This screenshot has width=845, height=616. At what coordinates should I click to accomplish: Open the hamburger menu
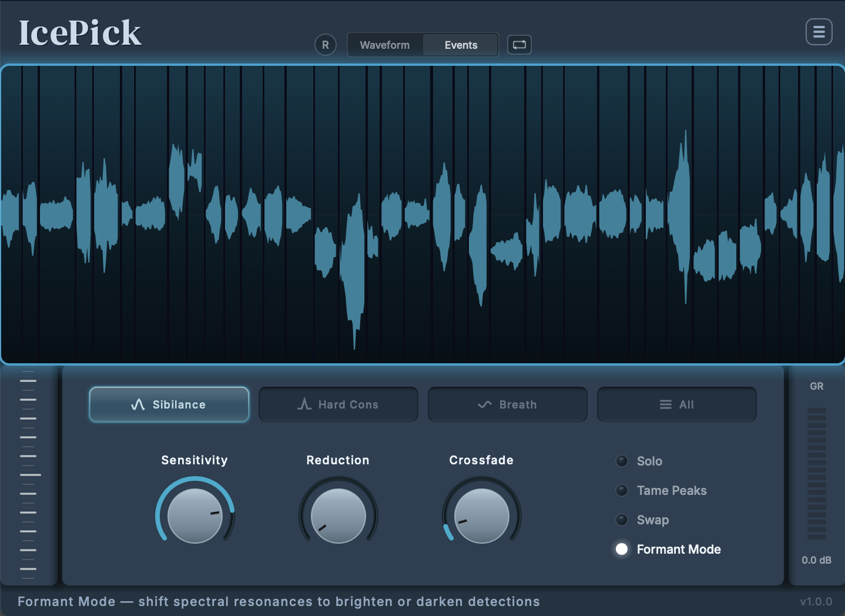coord(819,32)
